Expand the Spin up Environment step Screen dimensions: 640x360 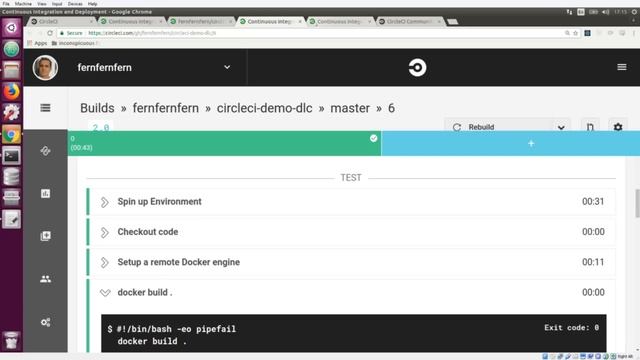tap(104, 202)
